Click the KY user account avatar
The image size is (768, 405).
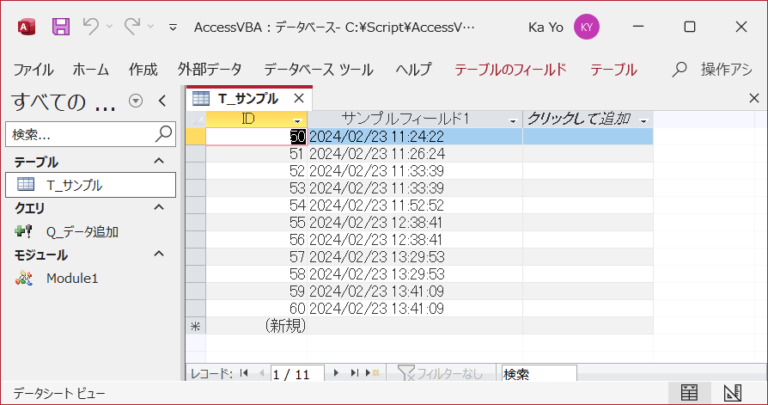pyautogui.click(x=587, y=27)
